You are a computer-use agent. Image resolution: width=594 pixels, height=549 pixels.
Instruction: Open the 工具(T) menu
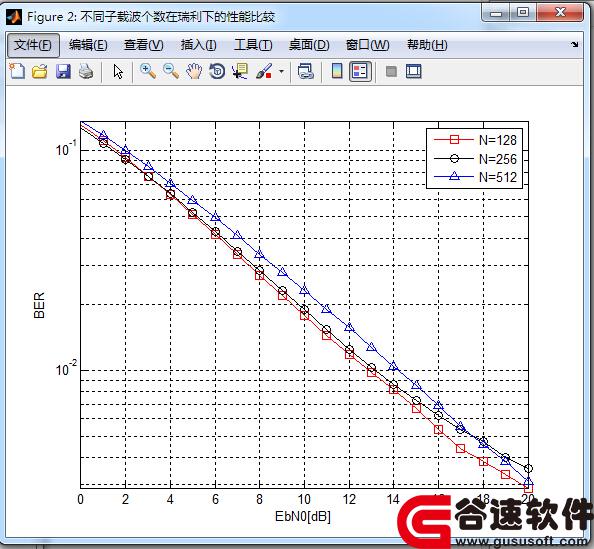[x=253, y=45]
